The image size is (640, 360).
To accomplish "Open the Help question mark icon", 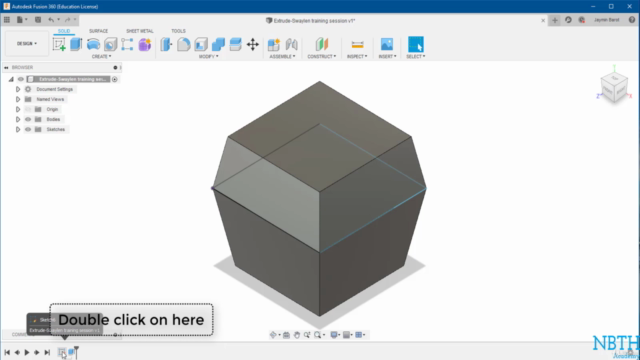I will 632,20.
